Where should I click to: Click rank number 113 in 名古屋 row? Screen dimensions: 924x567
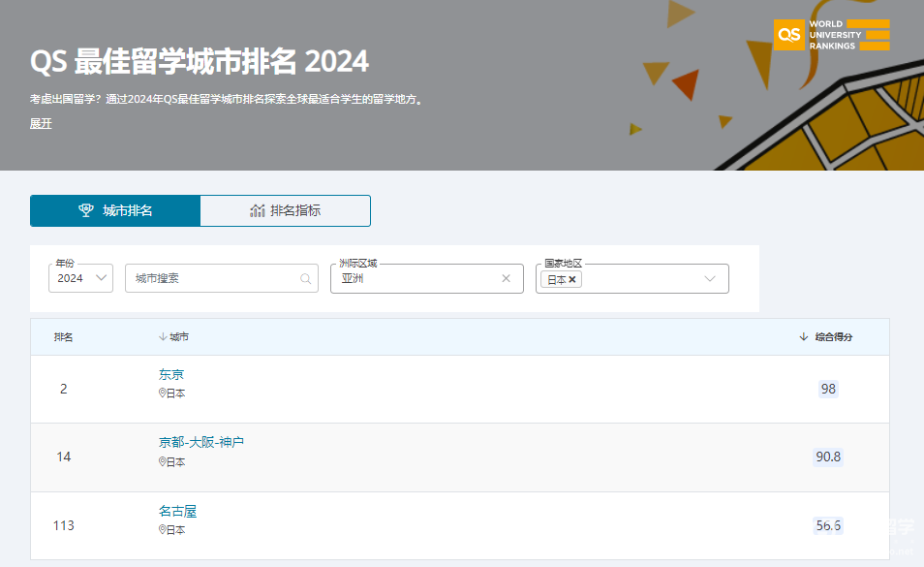64,525
